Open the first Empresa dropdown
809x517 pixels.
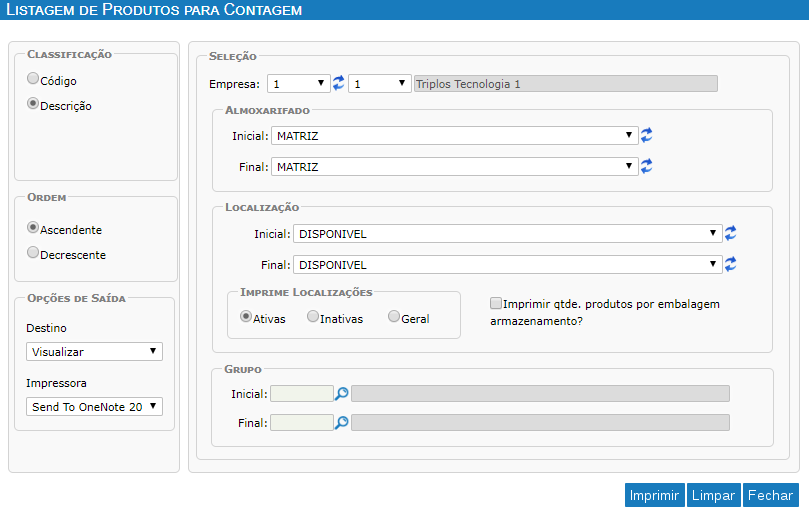coord(299,84)
